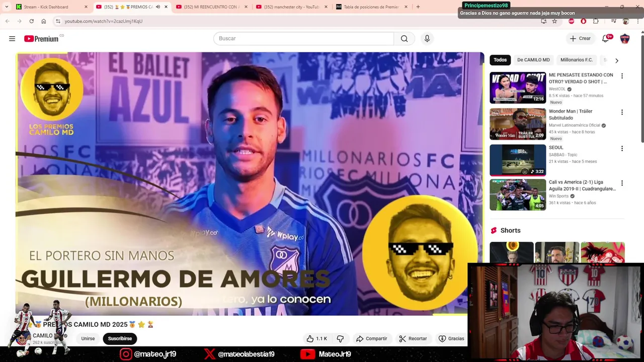
Task: Show more filter chips with right arrow
Action: [x=617, y=60]
